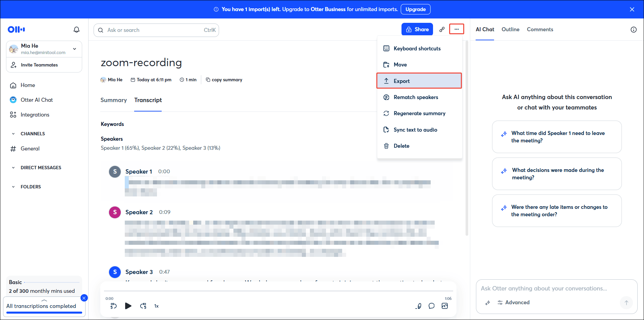Open the Outline tab in right panel
The width and height of the screenshot is (644, 320).
tap(510, 30)
